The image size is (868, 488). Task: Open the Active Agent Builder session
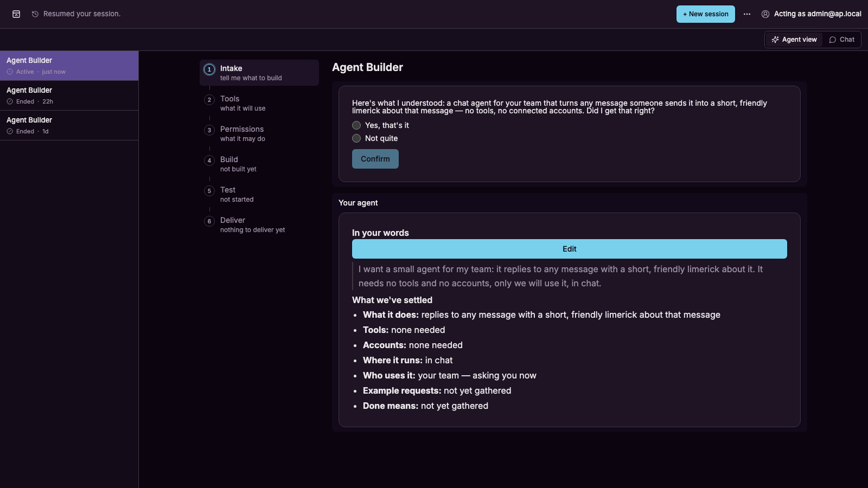click(69, 66)
